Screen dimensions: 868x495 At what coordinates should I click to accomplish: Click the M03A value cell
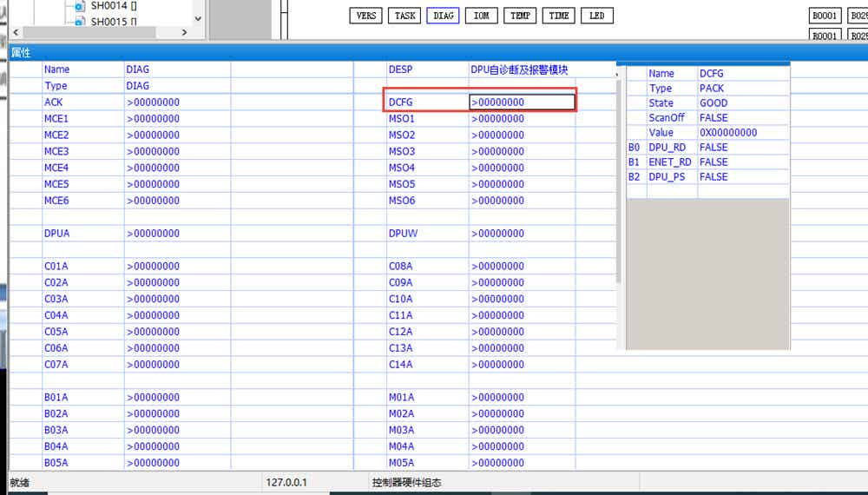coord(522,430)
